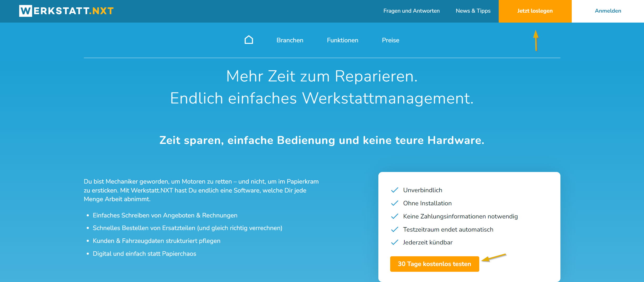Viewport: 644px width, 282px height.
Task: Open the home icon in navigation
Action: [249, 40]
